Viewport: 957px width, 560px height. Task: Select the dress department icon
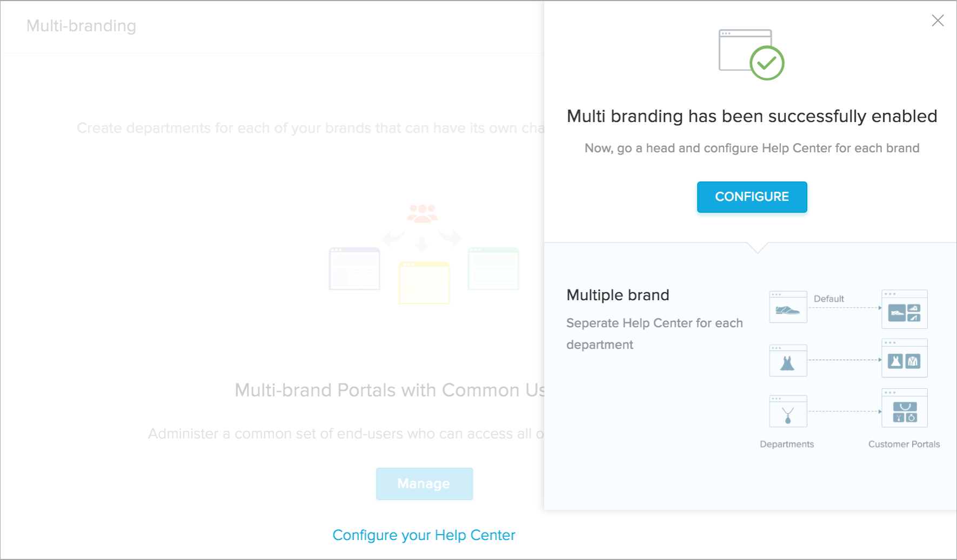tap(788, 361)
